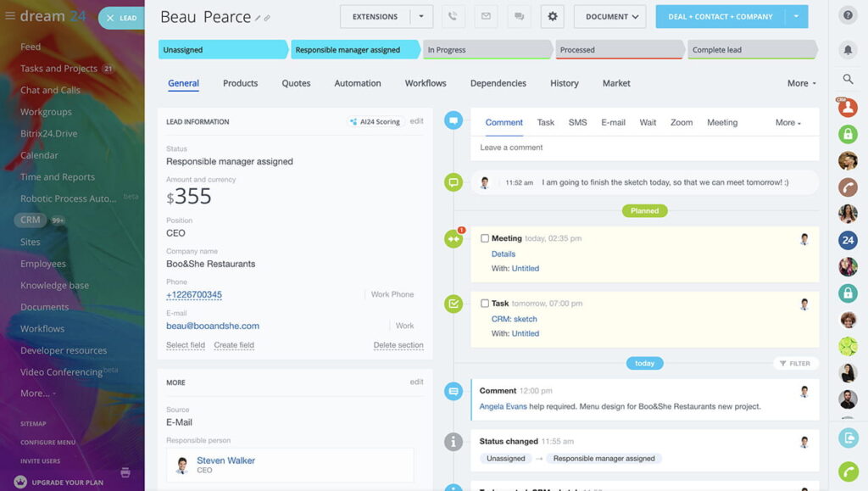Open the History tab
Viewport: 868px width, 491px height.
point(565,83)
